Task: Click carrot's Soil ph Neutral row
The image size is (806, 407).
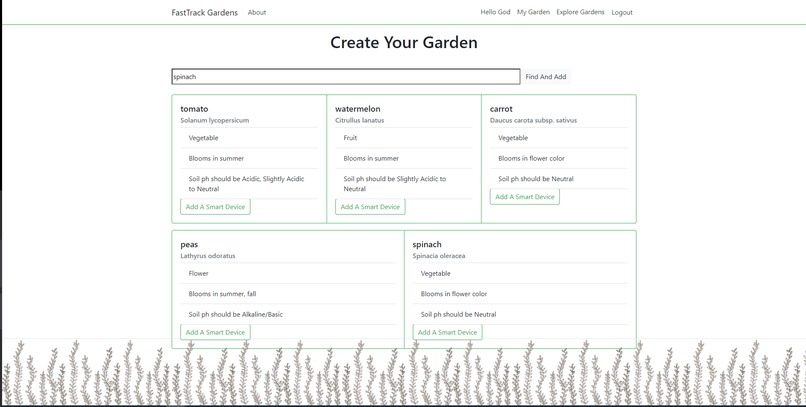Action: click(559, 179)
